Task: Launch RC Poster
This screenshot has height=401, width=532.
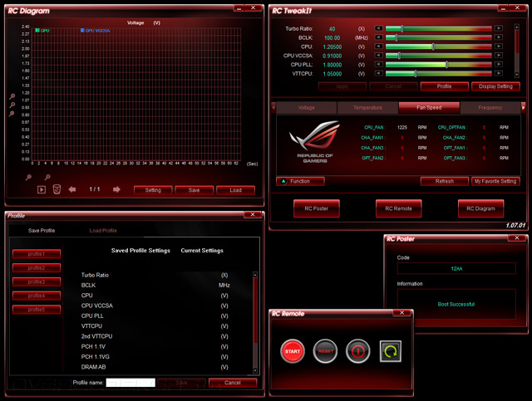Action: click(x=317, y=208)
